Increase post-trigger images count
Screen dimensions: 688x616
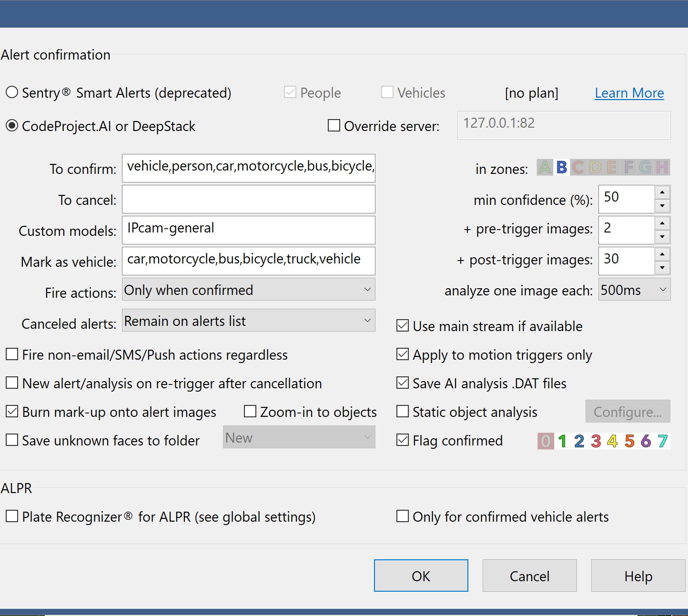pos(662,254)
